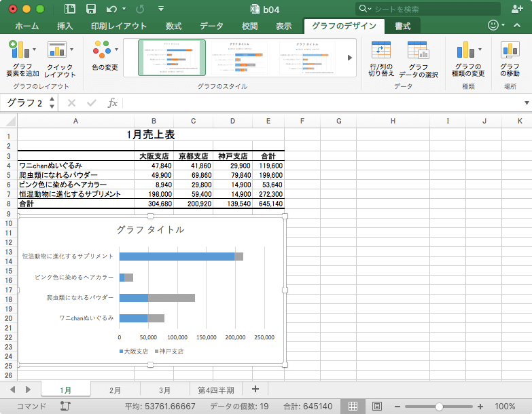Click the zoom slider handle
This screenshot has height=414, width=532.
coord(439,407)
